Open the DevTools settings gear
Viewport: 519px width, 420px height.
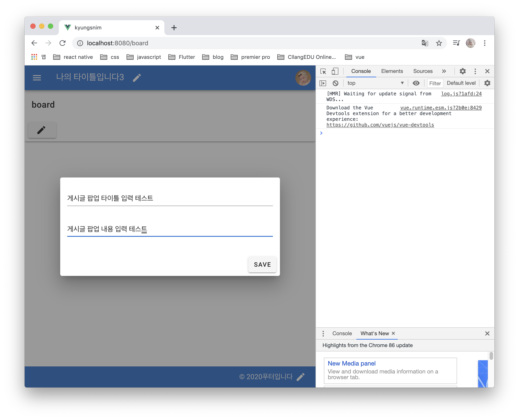pos(463,71)
